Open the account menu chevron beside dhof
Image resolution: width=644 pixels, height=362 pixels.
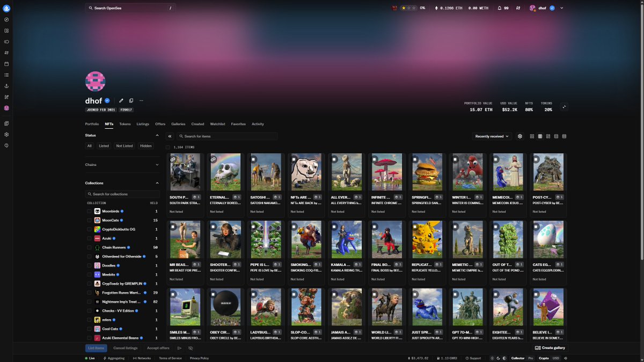(x=562, y=8)
